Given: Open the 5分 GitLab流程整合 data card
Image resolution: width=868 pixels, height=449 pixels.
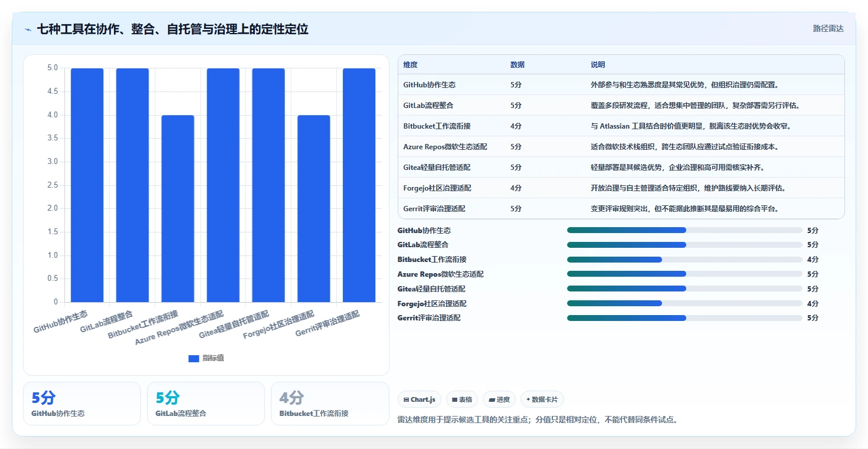Looking at the screenshot, I should coord(206,404).
